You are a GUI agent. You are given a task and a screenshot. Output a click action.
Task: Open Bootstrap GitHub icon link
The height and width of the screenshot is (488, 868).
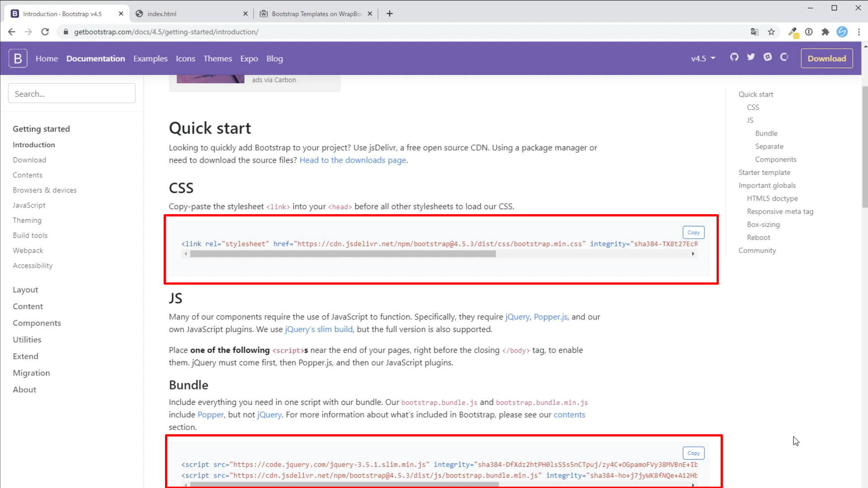click(x=734, y=57)
